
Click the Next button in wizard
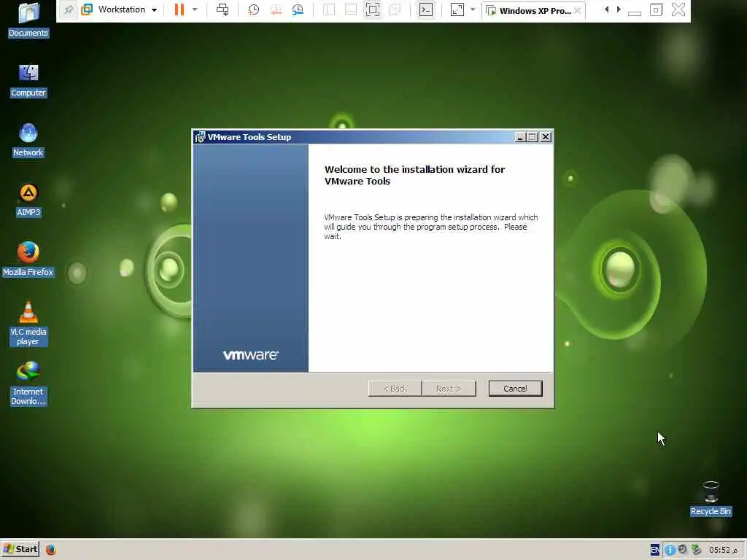pyautogui.click(x=449, y=389)
